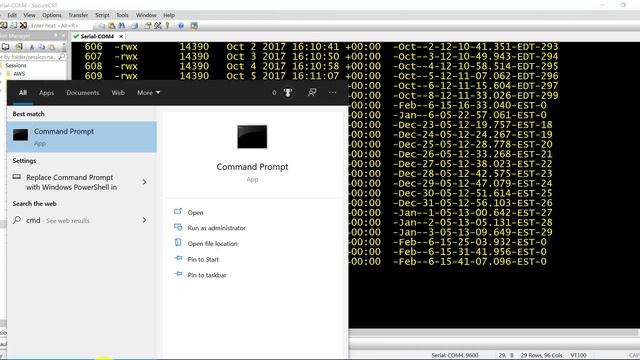Switch to the Documents search tab

click(82, 93)
